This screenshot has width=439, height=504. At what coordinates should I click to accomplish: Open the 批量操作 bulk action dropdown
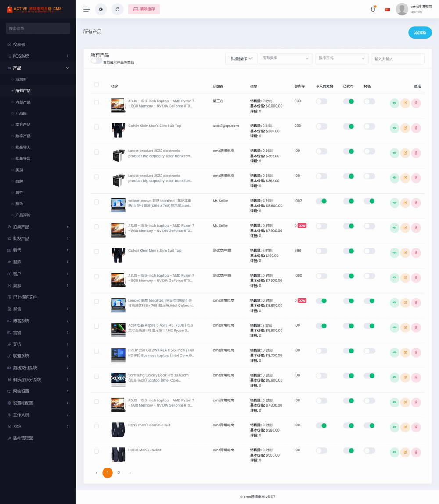pos(241,58)
